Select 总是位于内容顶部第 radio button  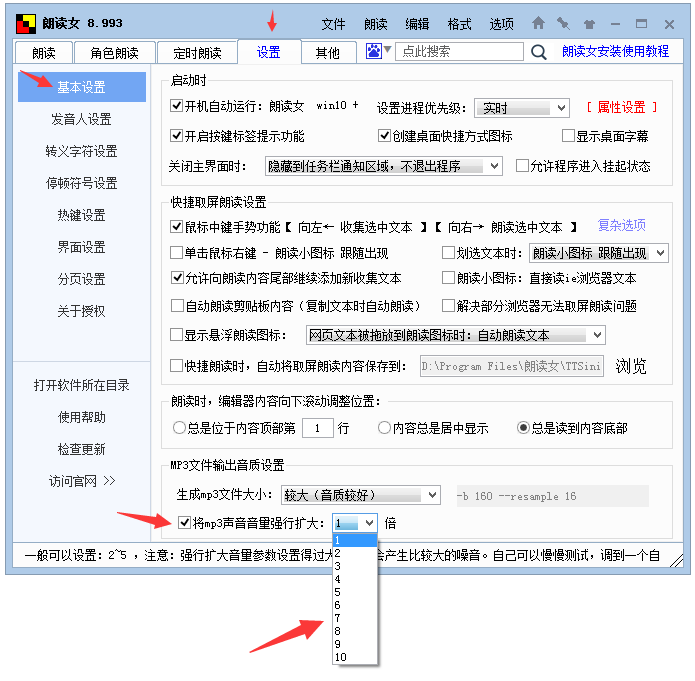(179, 428)
